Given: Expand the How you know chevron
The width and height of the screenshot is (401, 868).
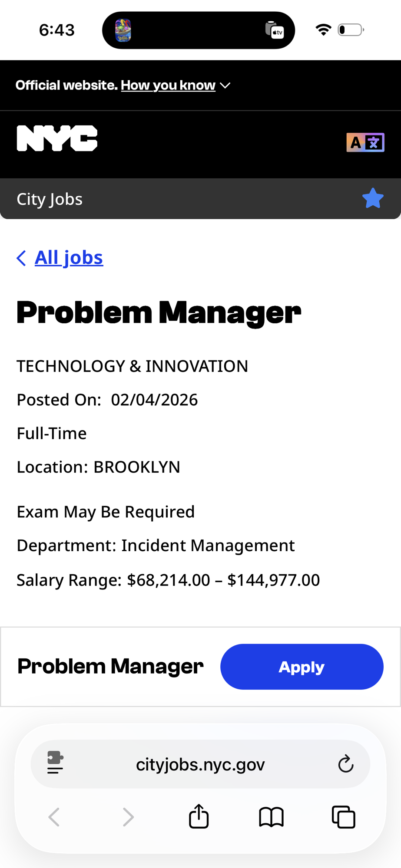Looking at the screenshot, I should click(225, 85).
